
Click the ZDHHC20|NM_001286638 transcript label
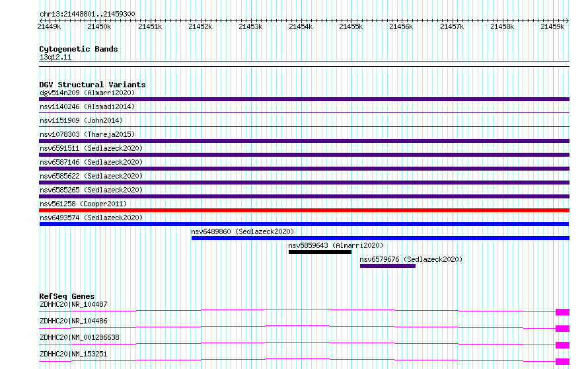pyautogui.click(x=79, y=337)
